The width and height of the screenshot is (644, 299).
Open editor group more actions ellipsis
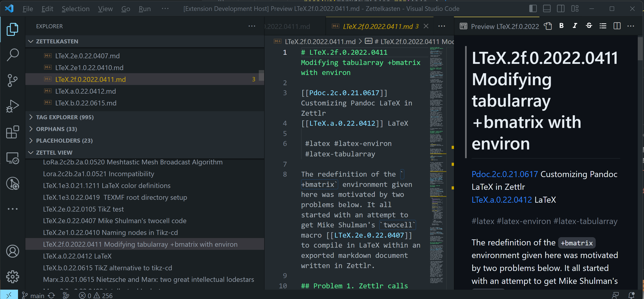tap(442, 26)
